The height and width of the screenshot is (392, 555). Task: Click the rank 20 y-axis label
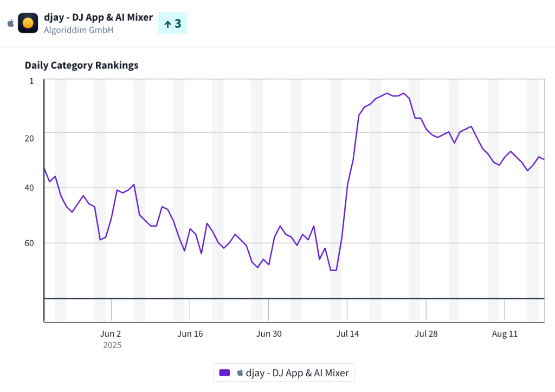[29, 138]
